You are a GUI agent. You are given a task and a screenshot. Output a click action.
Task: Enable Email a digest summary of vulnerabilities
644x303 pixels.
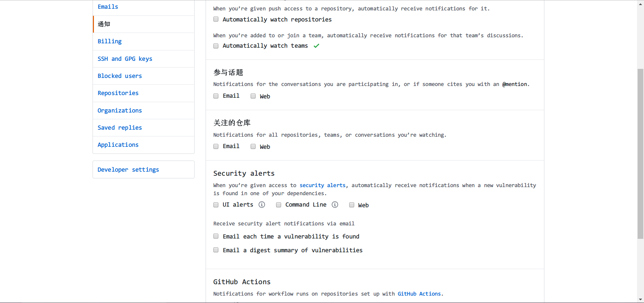(x=216, y=250)
